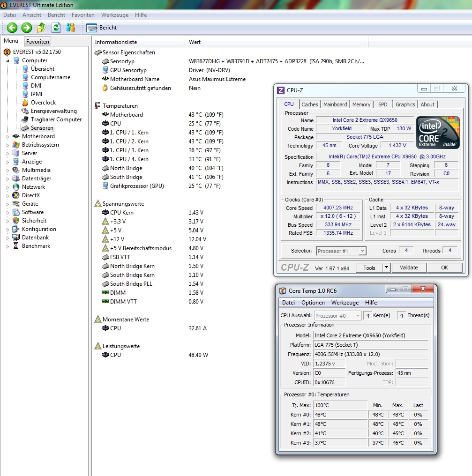Click the Sicherheit shield icon

(16, 221)
